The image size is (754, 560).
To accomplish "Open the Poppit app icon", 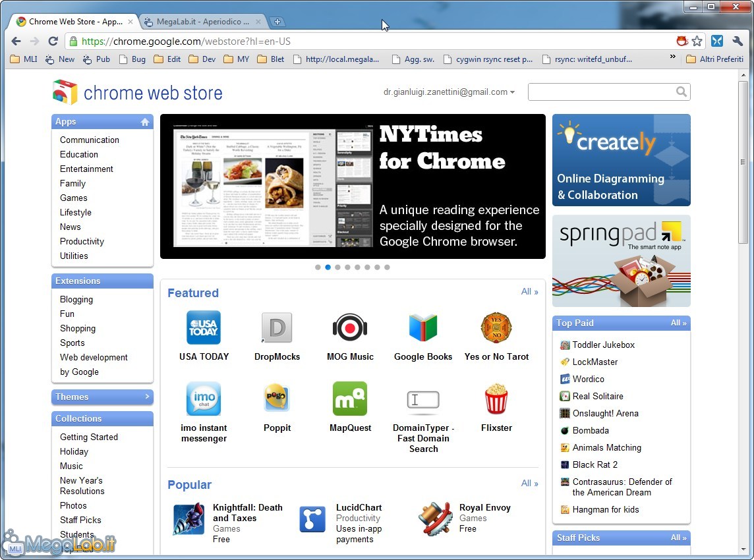I will coord(277,397).
